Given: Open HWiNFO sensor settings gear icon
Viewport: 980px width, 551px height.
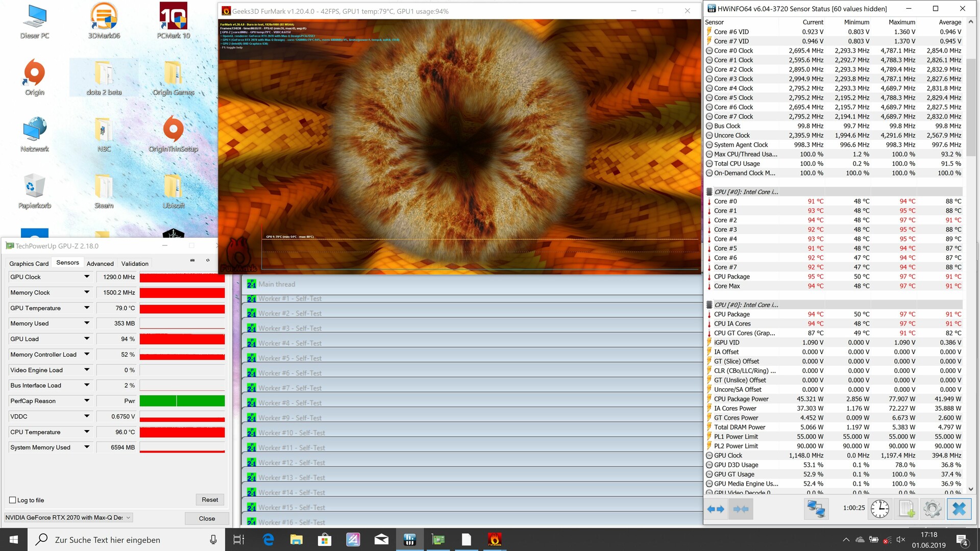Looking at the screenshot, I should (x=932, y=509).
